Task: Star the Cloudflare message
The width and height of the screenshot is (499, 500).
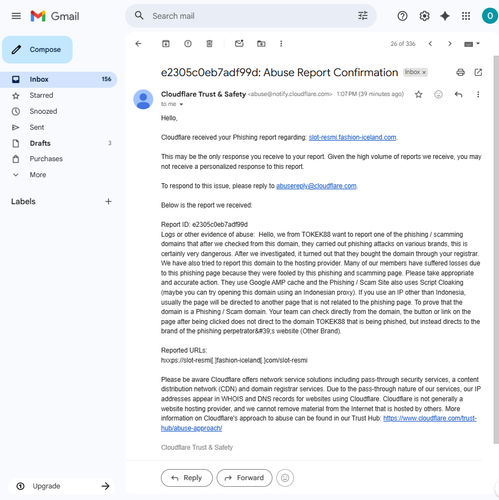Action: [419, 95]
